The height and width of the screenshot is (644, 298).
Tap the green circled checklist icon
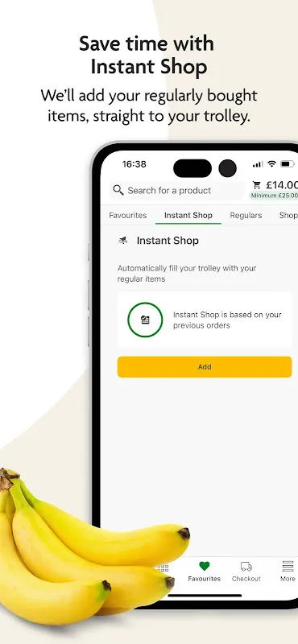tap(145, 320)
